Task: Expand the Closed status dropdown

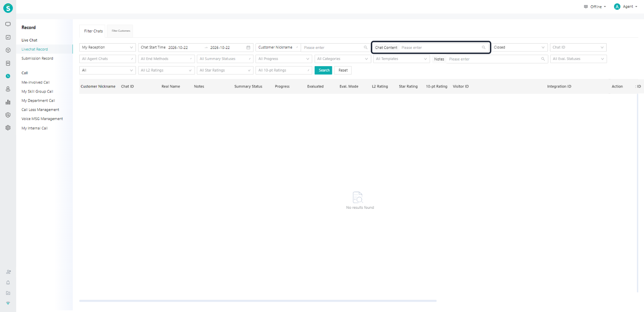Action: click(x=519, y=47)
